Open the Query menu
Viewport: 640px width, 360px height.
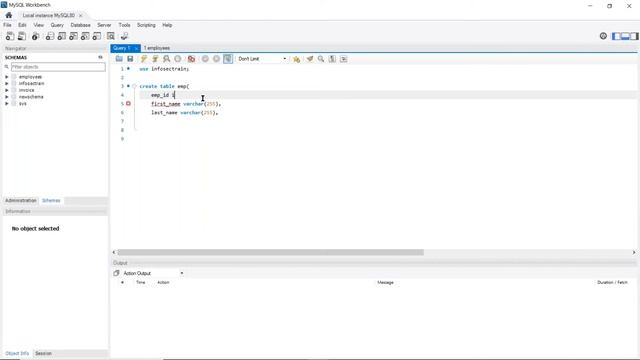[57, 25]
